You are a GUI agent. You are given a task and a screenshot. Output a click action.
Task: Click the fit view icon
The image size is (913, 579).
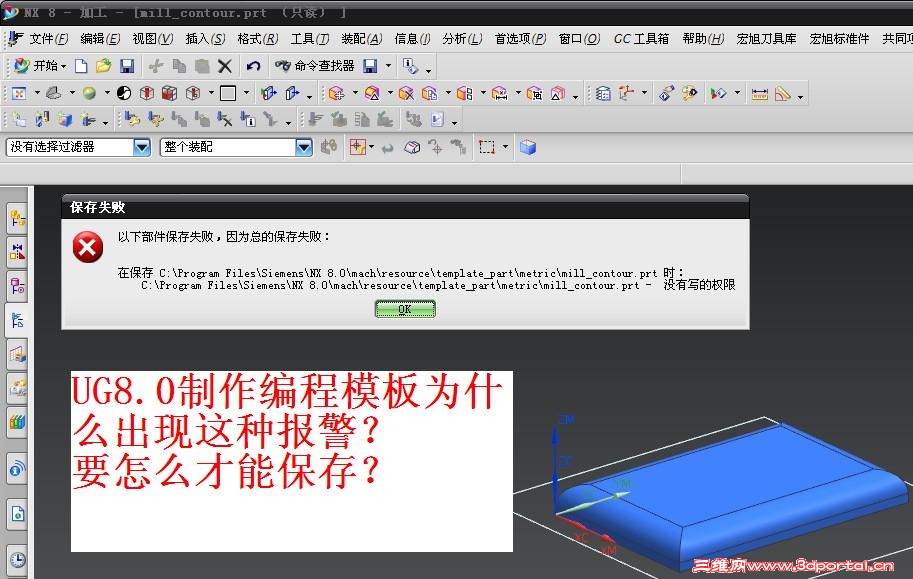point(19,93)
